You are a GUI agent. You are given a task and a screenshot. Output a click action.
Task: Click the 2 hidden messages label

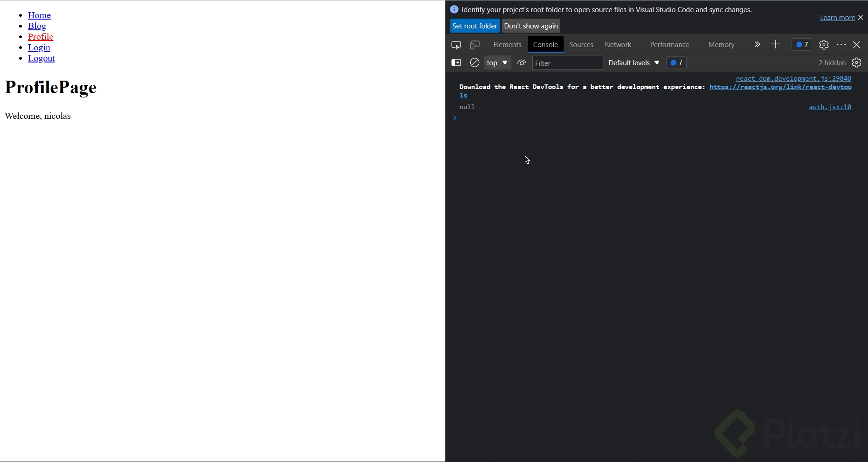coord(832,62)
